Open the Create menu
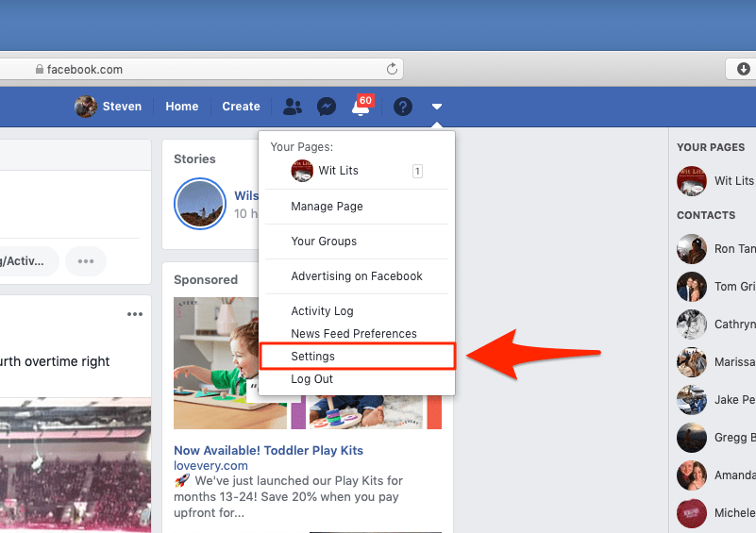Viewport: 756px width, 533px height. [241, 107]
